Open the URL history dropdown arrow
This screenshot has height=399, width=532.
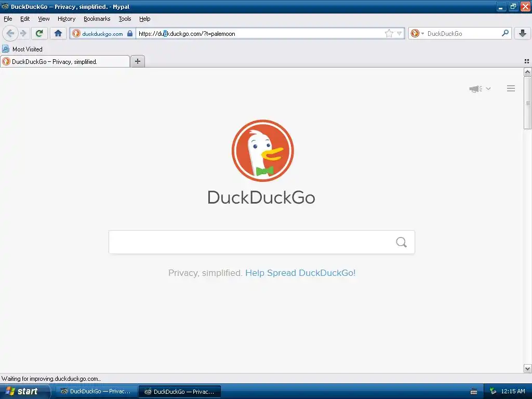point(400,33)
